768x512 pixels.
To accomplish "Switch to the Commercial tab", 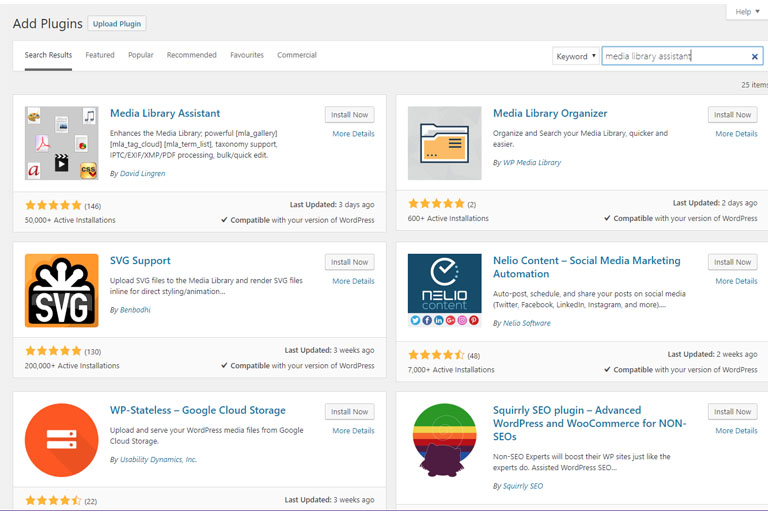I will click(x=297, y=55).
